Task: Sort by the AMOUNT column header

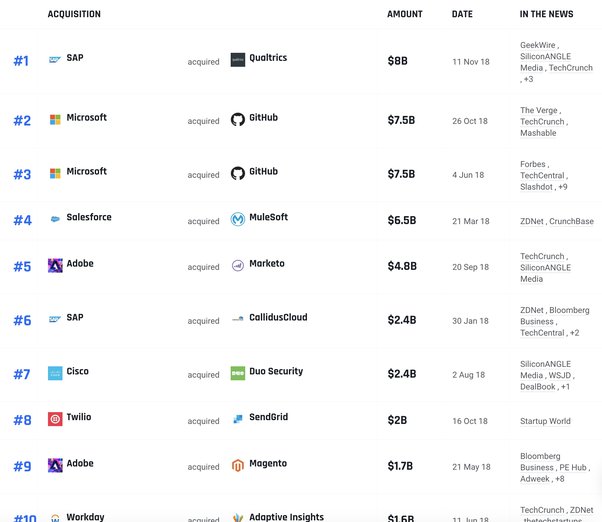Action: pos(404,15)
